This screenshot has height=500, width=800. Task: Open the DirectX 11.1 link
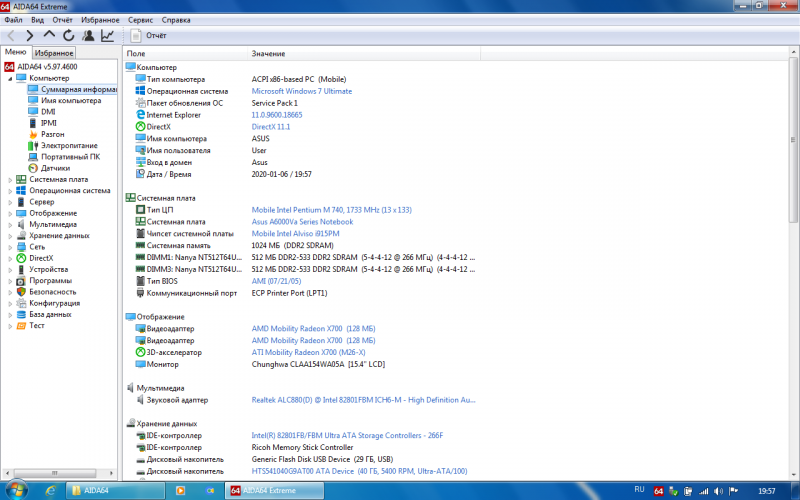(x=270, y=127)
